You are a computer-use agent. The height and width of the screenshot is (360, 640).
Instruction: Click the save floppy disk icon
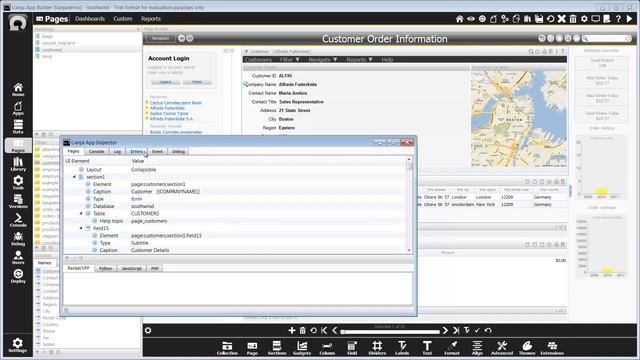click(539, 19)
